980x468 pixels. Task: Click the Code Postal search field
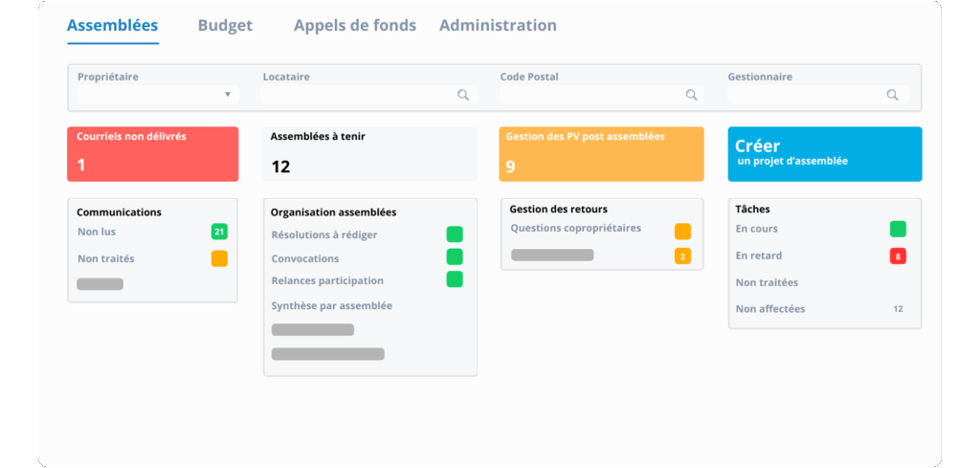[602, 95]
